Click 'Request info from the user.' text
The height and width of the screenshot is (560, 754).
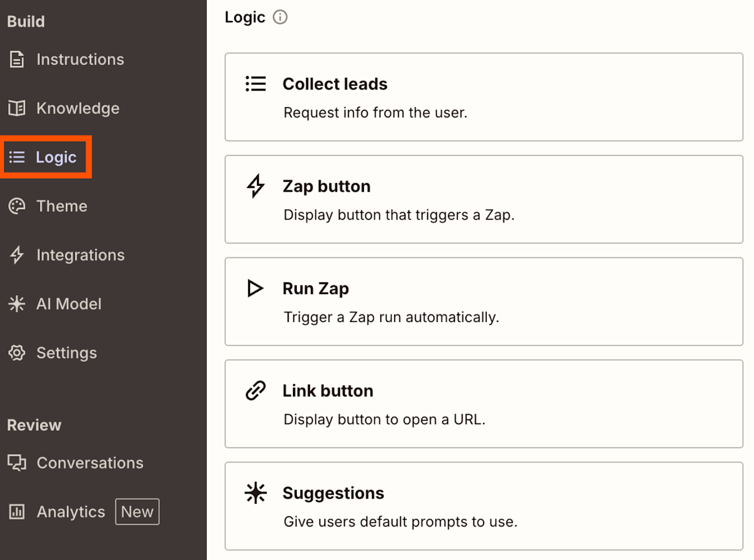tap(375, 113)
